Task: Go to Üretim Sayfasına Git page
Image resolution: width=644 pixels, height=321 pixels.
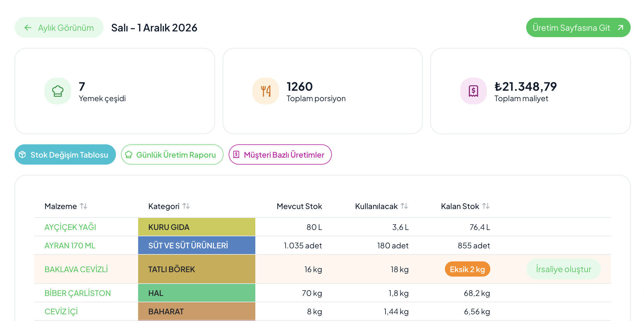Action: coord(578,28)
